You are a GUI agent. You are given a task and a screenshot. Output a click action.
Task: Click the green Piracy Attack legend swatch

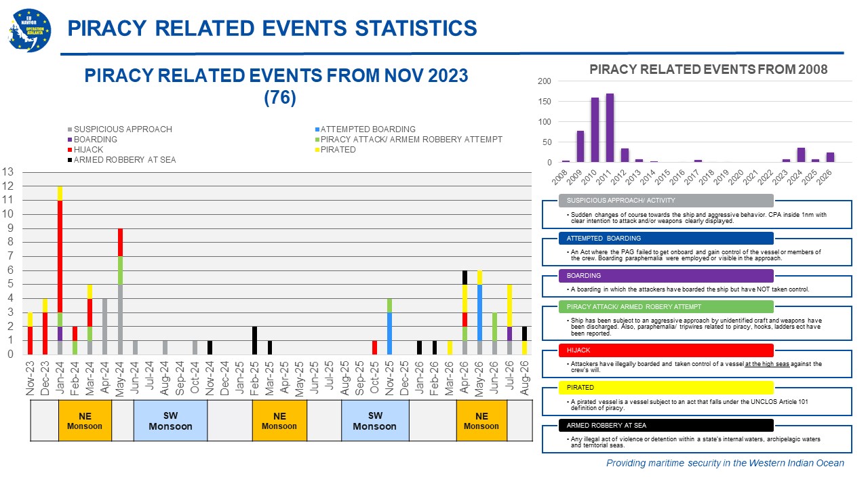tap(317, 140)
